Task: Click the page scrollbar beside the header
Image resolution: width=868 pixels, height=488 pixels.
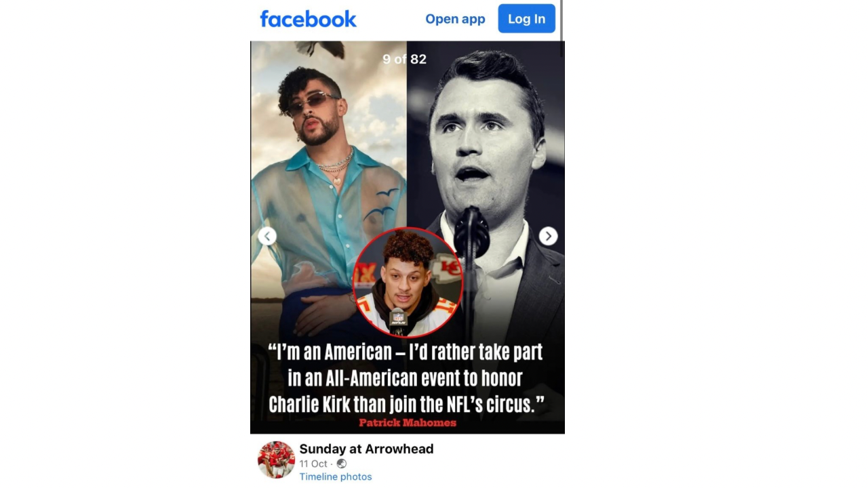Action: (562, 20)
